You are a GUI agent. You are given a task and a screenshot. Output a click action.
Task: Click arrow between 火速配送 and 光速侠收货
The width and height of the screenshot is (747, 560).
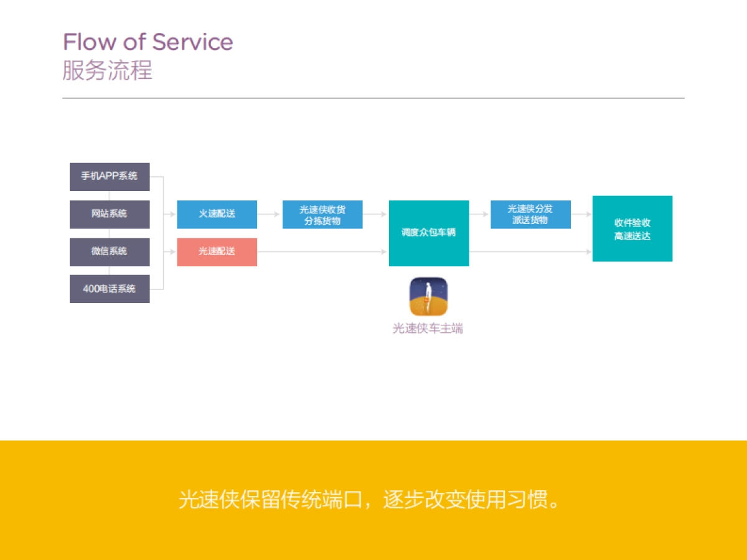point(270,214)
